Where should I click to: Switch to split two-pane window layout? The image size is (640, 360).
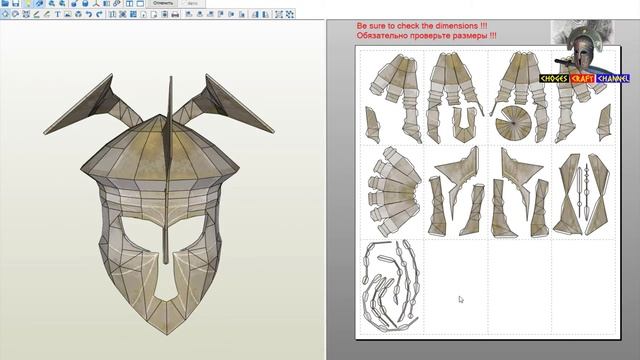coord(129,3)
